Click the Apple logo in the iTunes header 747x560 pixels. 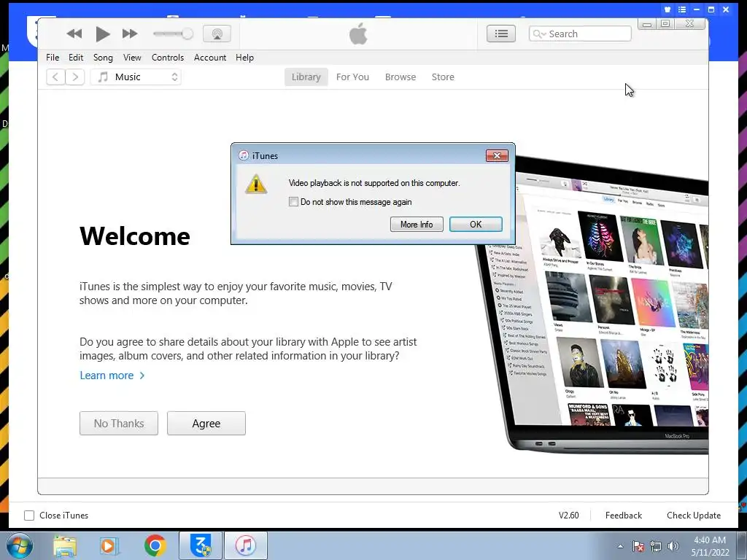pyautogui.click(x=358, y=34)
